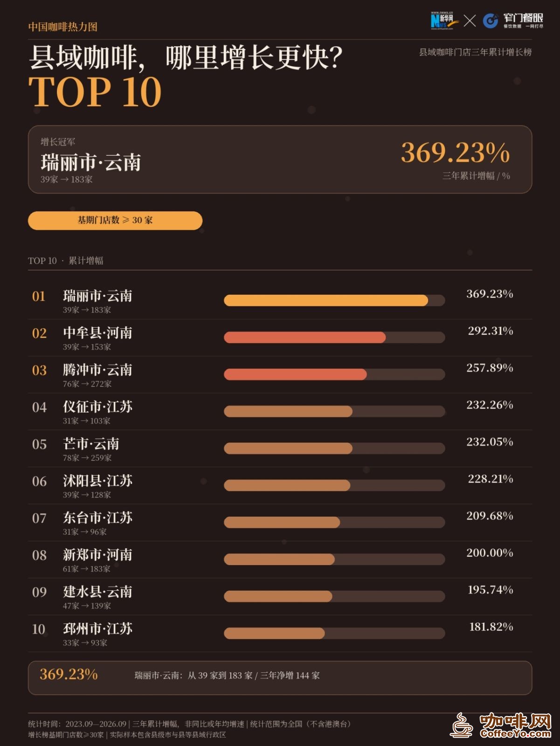Click the 增长冠军 瑞丽市·云南 champion card
Image resolution: width=560 pixels, height=746 pixels.
tap(280, 159)
